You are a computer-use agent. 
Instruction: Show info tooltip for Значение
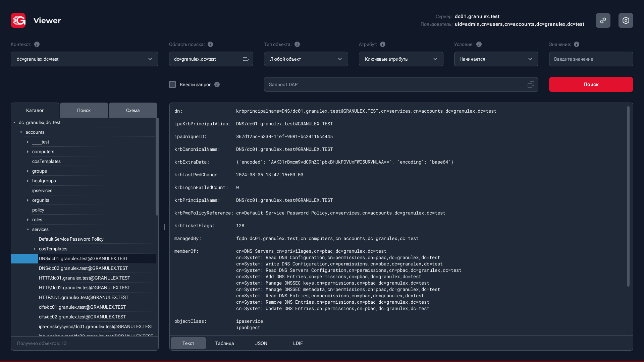(577, 44)
